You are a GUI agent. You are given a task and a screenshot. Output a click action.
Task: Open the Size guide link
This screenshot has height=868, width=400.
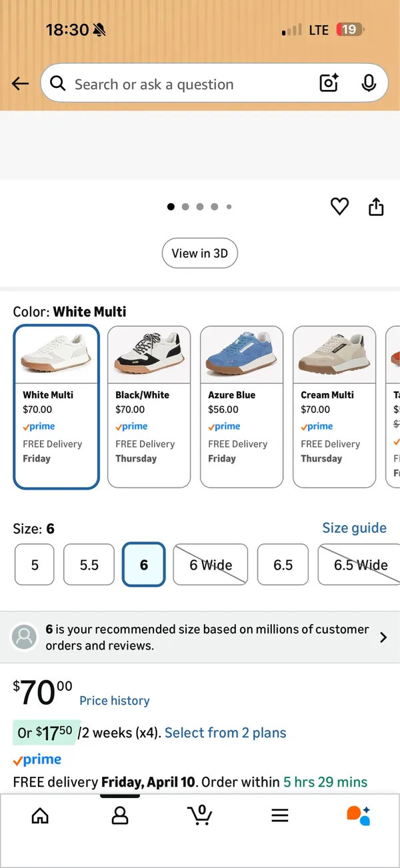pyautogui.click(x=355, y=528)
